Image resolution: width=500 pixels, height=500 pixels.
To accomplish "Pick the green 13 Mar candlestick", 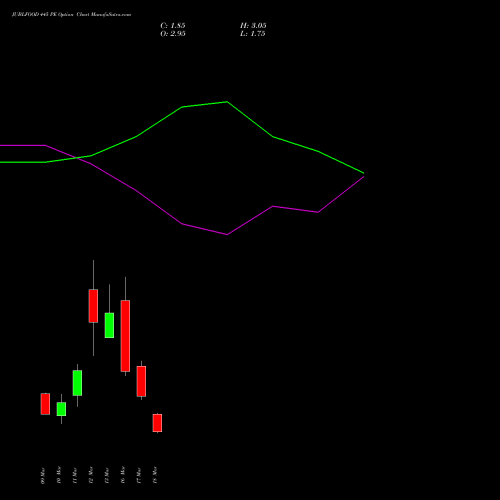I will click(109, 325).
